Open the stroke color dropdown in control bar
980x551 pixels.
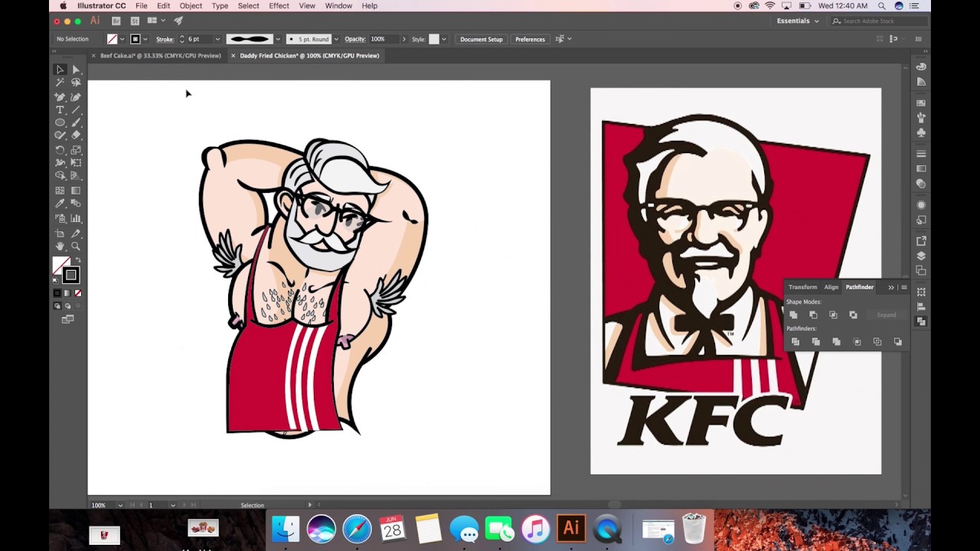point(145,39)
